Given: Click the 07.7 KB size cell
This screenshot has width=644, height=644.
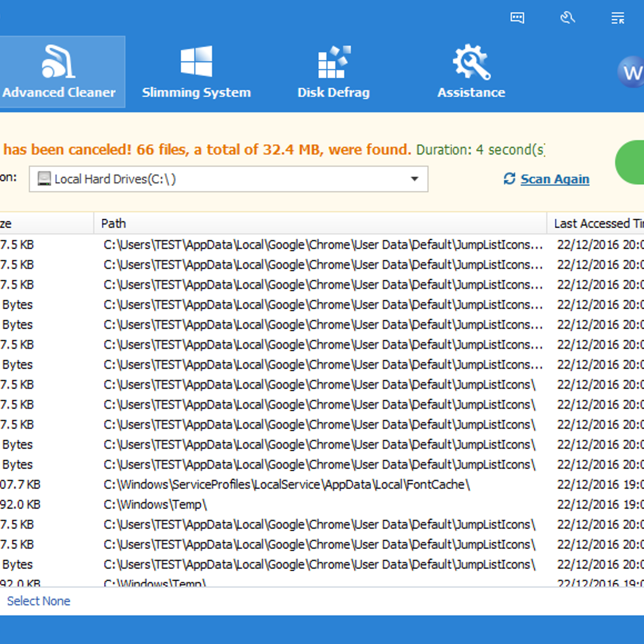Looking at the screenshot, I should 20,484.
